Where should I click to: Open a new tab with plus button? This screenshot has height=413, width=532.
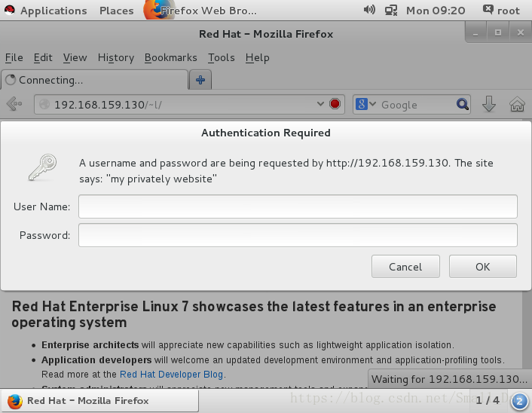click(200, 80)
